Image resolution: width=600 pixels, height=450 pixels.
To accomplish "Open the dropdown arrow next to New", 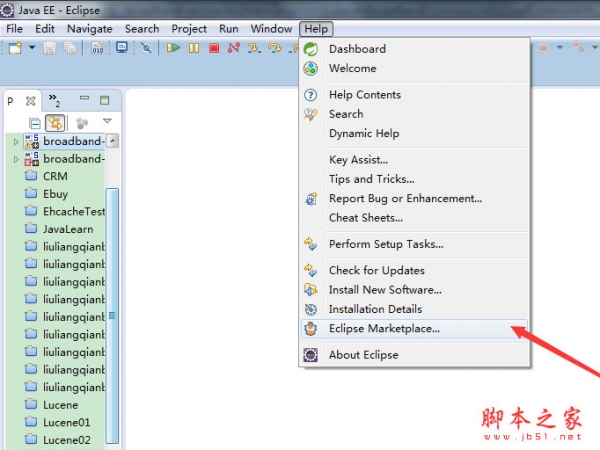I will click(32, 48).
